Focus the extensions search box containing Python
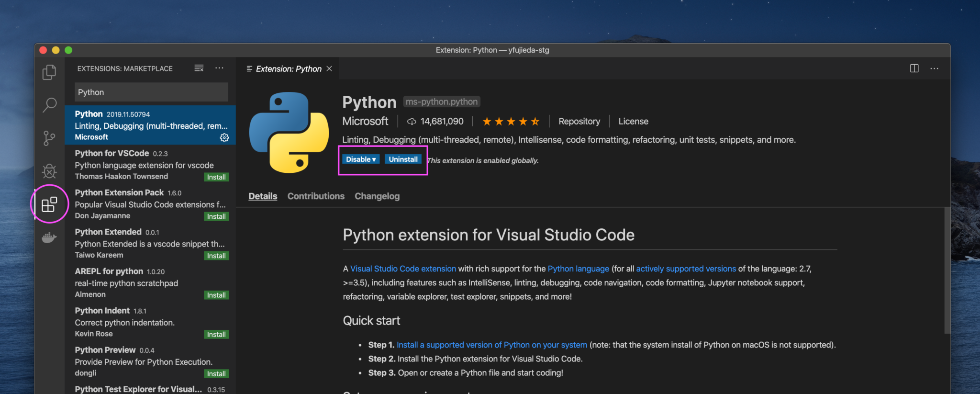Viewport: 980px width, 394px height. (151, 92)
